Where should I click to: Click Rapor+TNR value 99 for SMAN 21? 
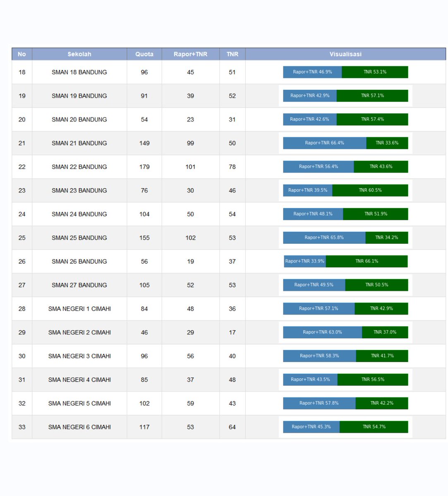tap(190, 143)
